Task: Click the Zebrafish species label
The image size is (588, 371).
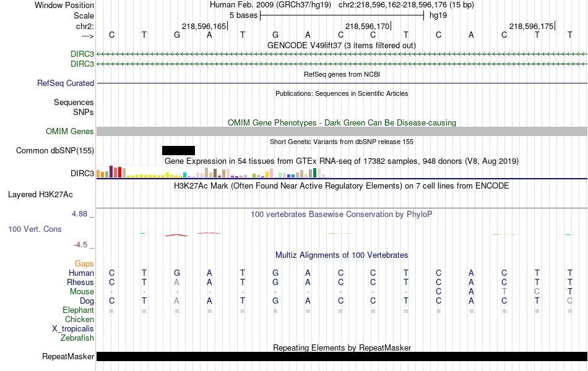Action: pos(77,338)
